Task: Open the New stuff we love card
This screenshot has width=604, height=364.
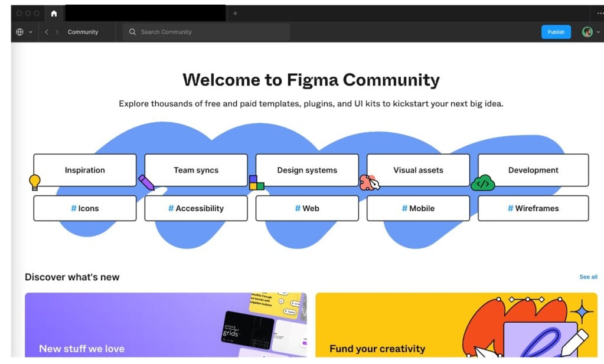Action: pos(165,327)
